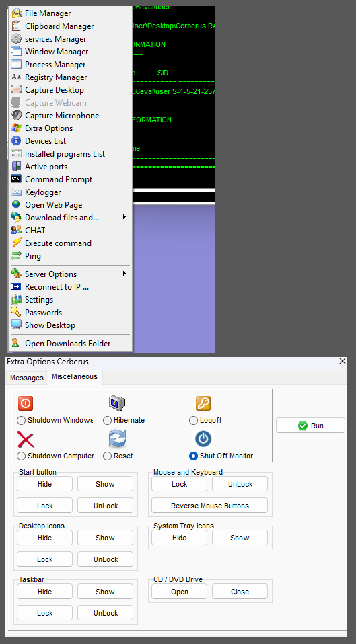The image size is (356, 644).
Task: Click the blue Shut Off Monitor power icon
Action: point(203,439)
